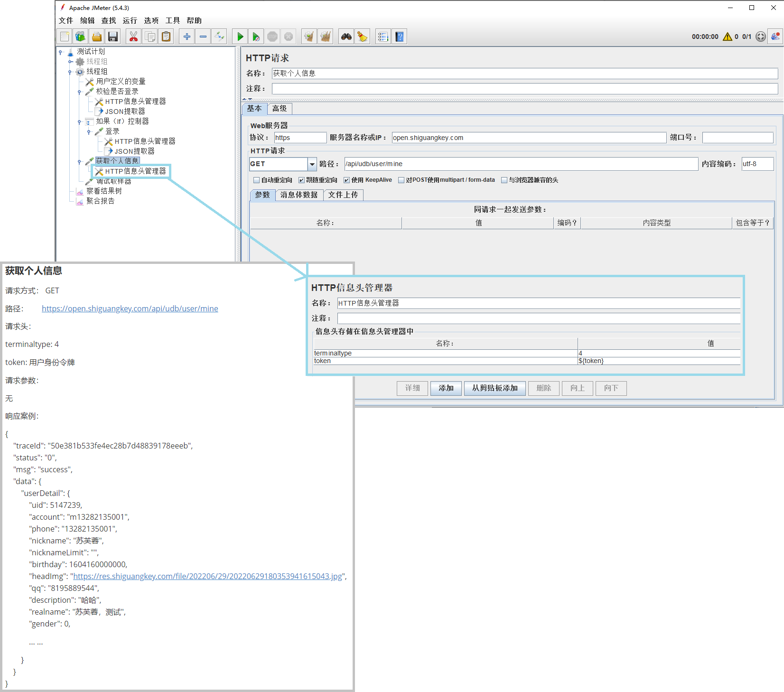Screen dimensions: 784x692
Task: Click the Cut scissors toolbar icon
Action: (x=133, y=37)
